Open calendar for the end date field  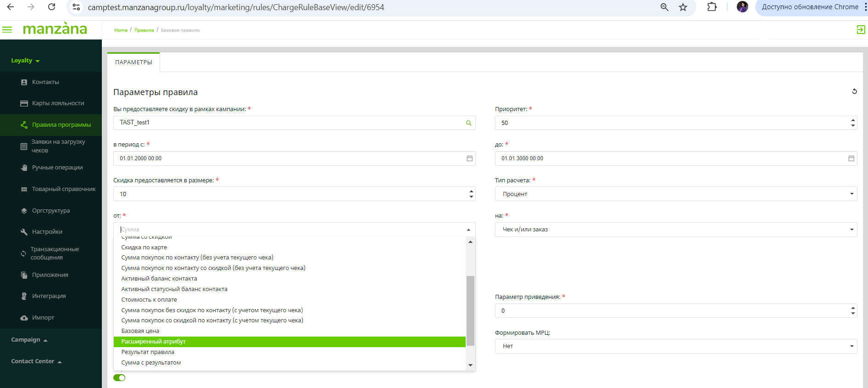tap(851, 158)
